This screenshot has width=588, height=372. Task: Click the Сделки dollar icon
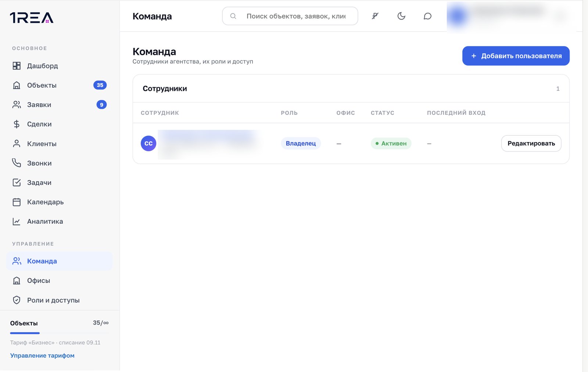click(17, 124)
